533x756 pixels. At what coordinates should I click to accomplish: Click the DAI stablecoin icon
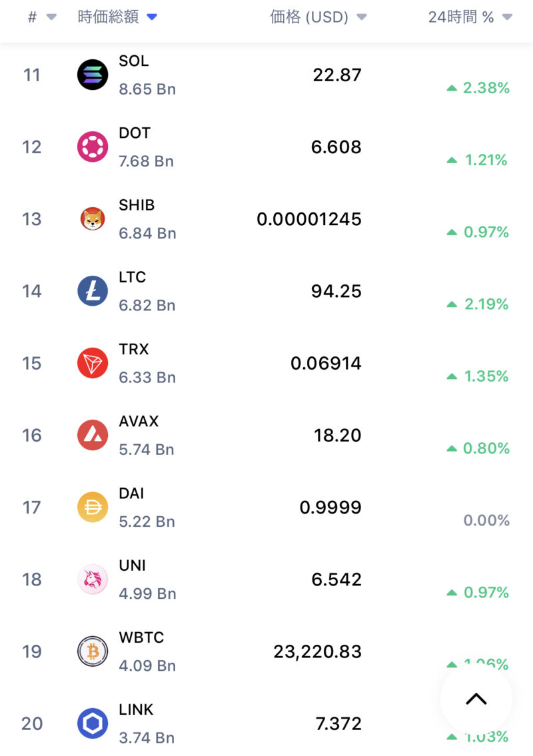[x=93, y=507]
